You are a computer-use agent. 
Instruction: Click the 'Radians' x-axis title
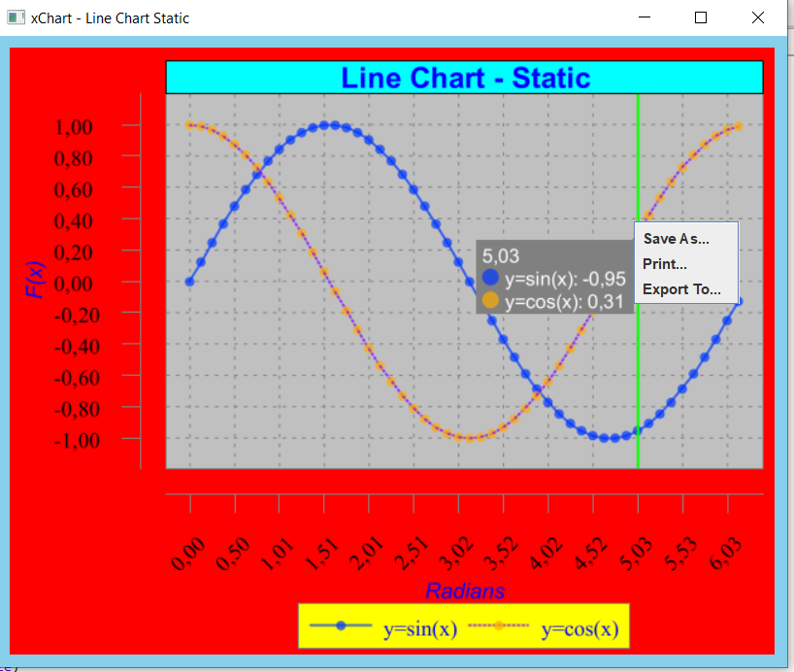tap(465, 591)
